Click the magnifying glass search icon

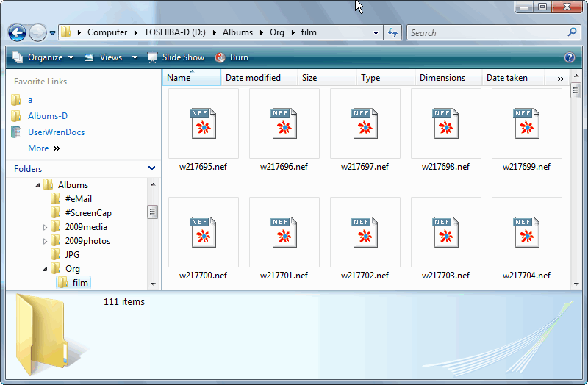[x=572, y=32]
